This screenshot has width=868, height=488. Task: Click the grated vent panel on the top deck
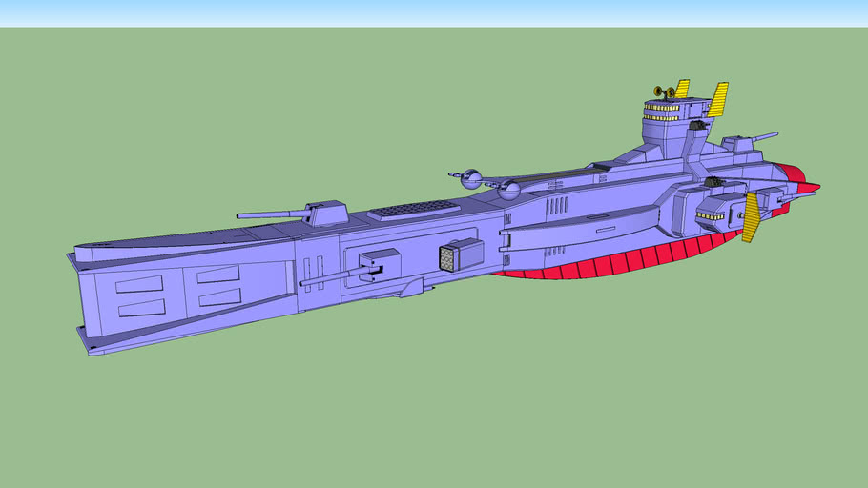point(414,210)
